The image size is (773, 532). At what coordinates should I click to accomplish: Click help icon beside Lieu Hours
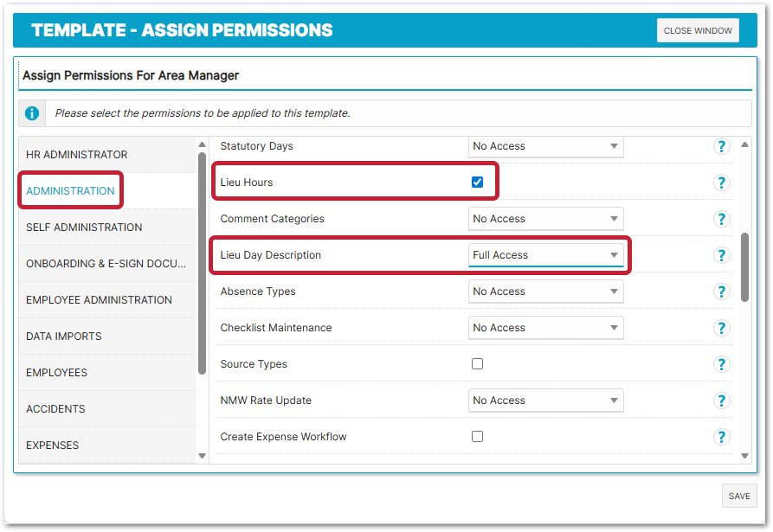pos(721,183)
